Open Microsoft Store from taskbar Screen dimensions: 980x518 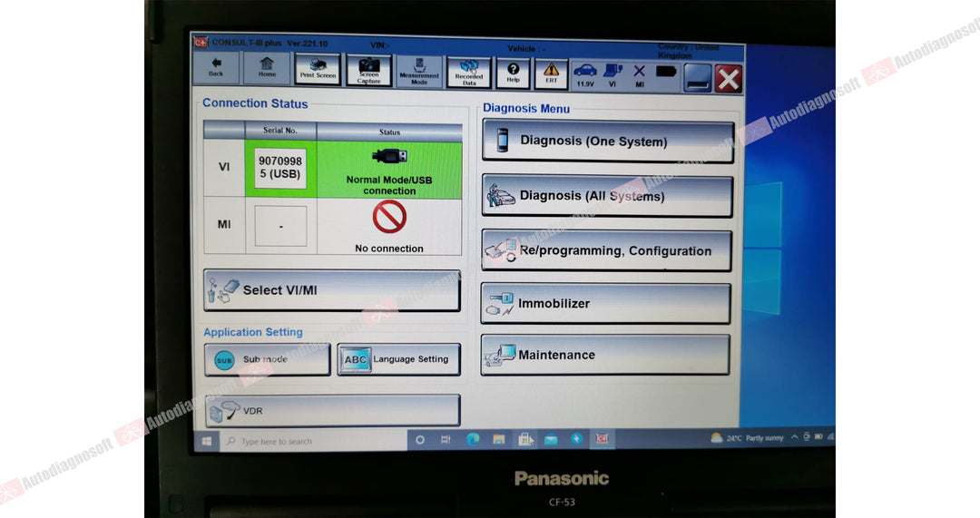click(525, 440)
